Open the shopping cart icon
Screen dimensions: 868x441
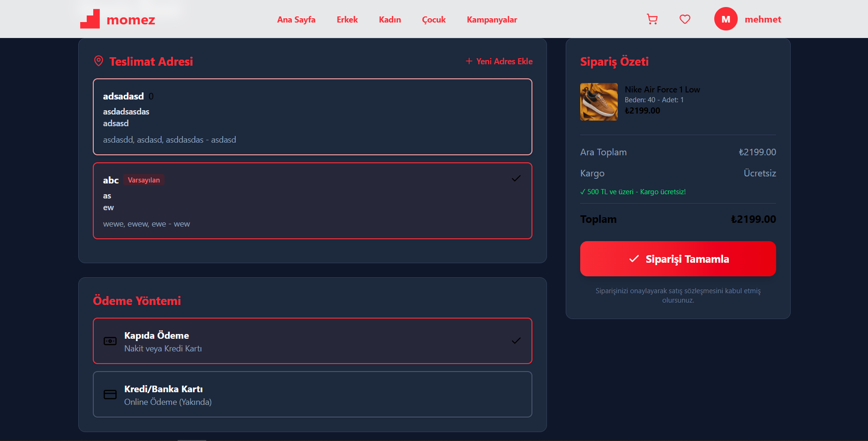(652, 19)
